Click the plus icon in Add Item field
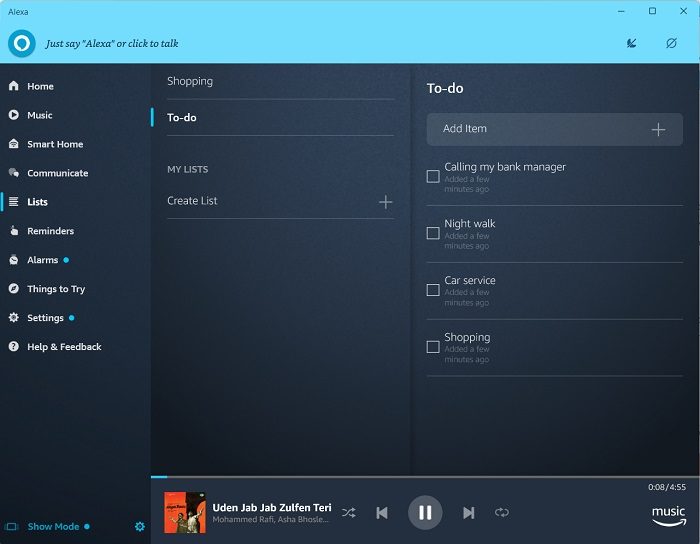 (658, 130)
